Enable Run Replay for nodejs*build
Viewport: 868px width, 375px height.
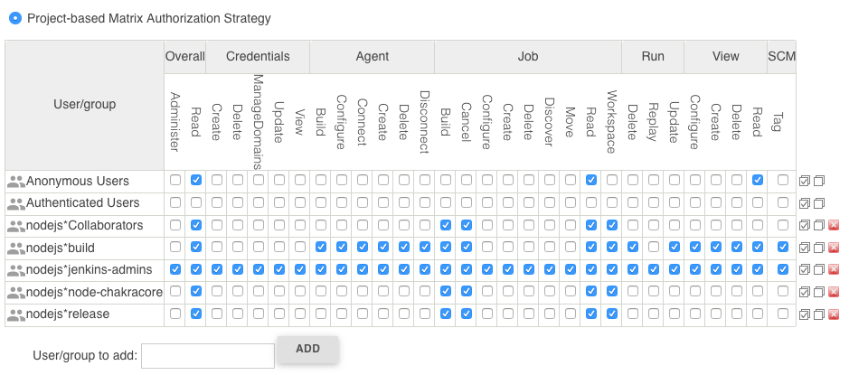pyautogui.click(x=654, y=247)
